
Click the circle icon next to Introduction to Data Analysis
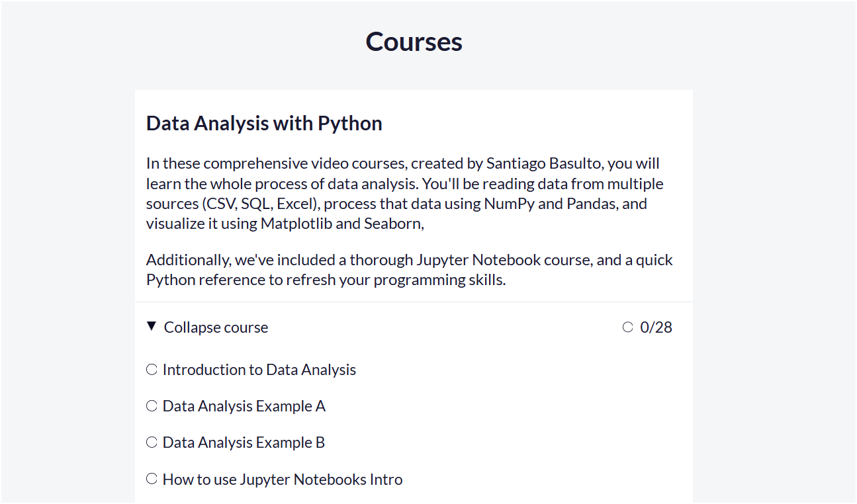152,369
